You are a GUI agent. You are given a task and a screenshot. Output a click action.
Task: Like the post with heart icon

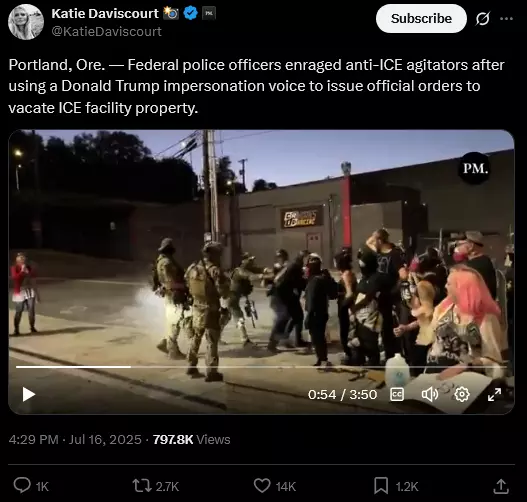262,486
